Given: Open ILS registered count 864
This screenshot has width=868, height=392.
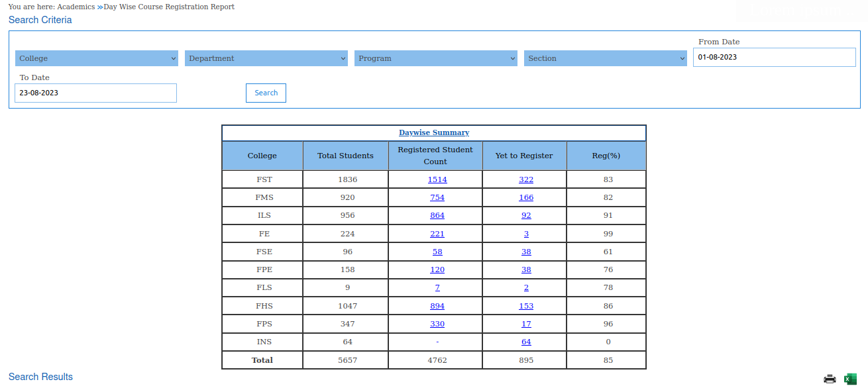Looking at the screenshot, I should tap(437, 215).
